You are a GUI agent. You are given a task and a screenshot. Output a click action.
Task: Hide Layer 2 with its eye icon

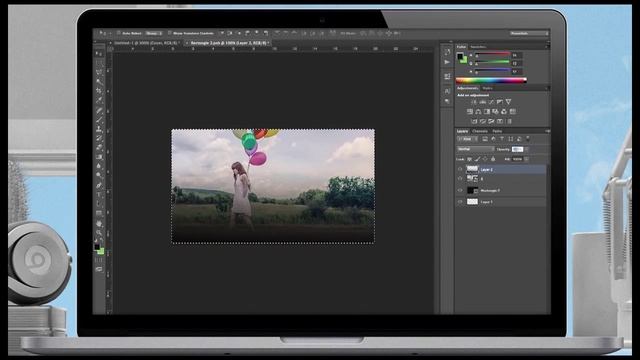pos(460,169)
